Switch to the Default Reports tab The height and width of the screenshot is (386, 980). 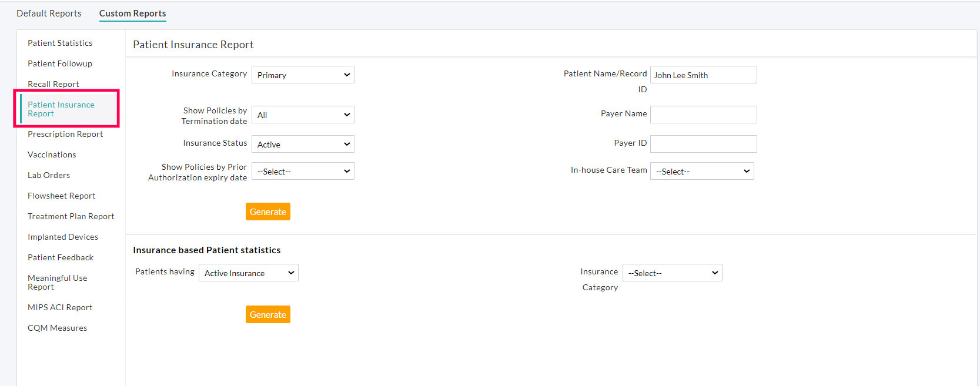49,14
